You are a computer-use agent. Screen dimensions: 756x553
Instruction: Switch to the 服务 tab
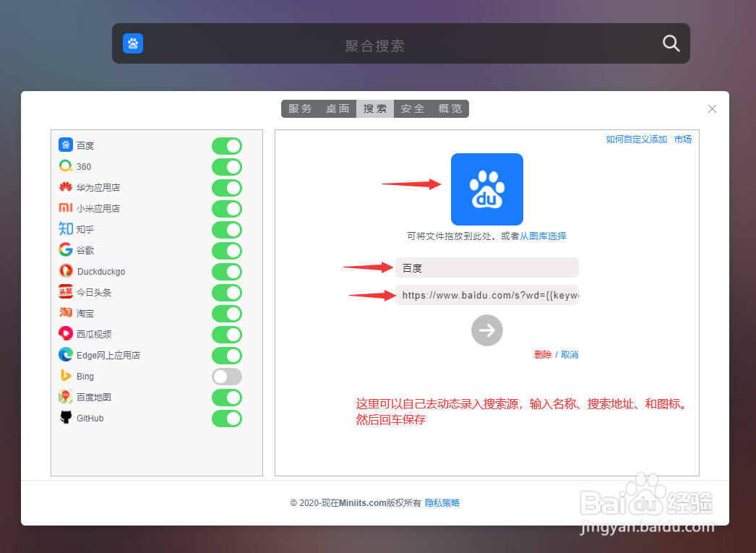click(301, 109)
